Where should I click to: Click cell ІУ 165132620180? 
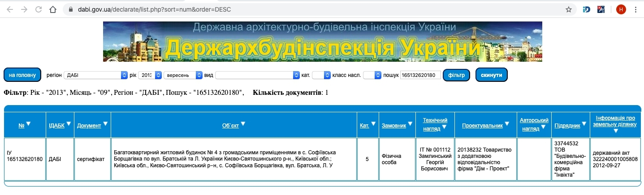point(25,159)
